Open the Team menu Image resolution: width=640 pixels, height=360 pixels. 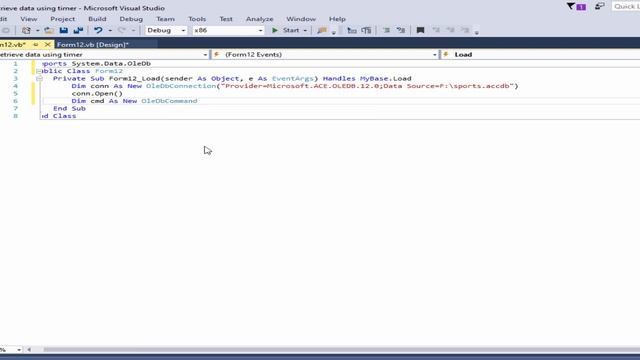tap(165, 19)
